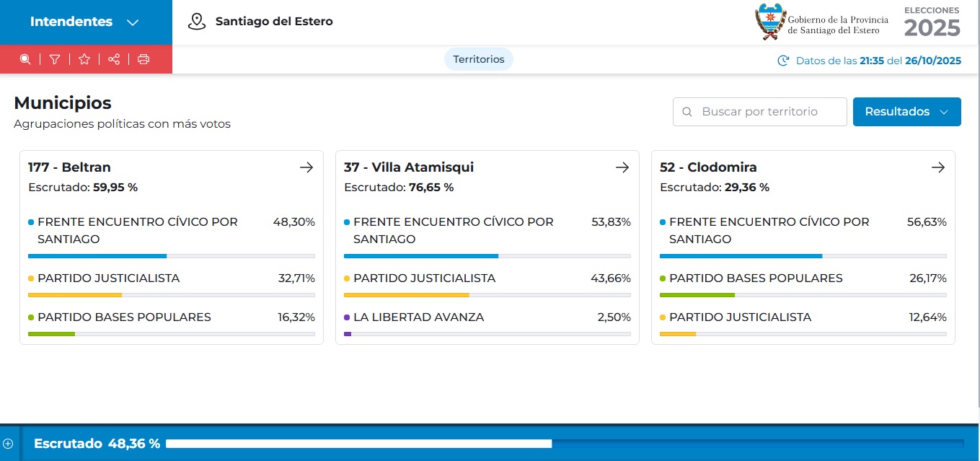Click the location pin icon
980x461 pixels.
(x=196, y=22)
